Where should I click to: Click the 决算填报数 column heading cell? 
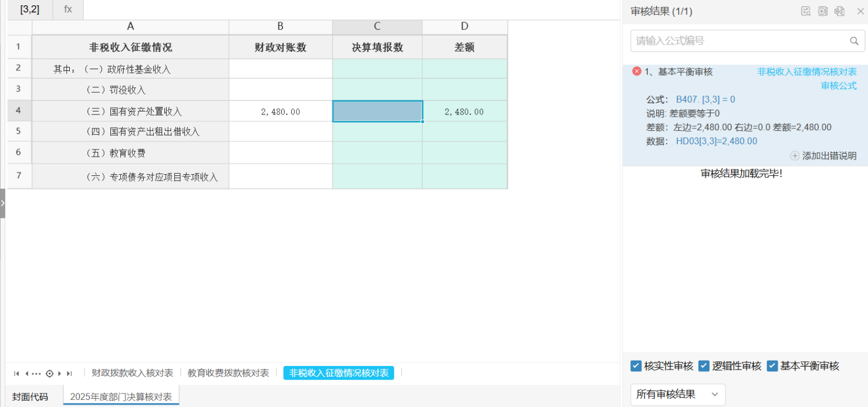(377, 48)
